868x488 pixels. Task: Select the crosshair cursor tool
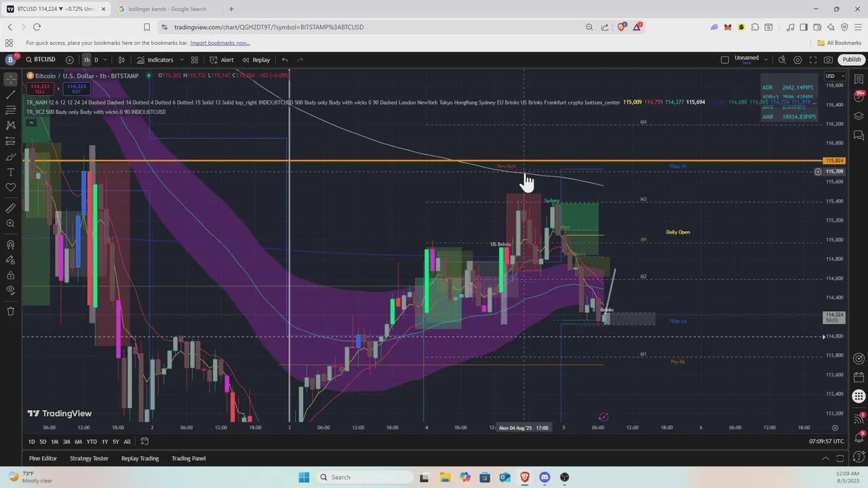(x=10, y=79)
